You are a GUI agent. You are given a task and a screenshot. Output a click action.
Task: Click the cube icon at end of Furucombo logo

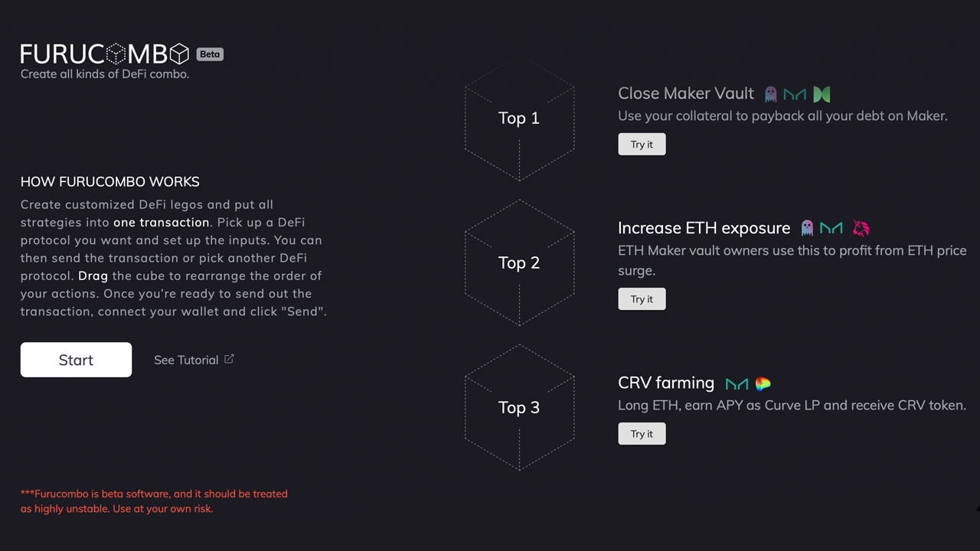tap(179, 54)
